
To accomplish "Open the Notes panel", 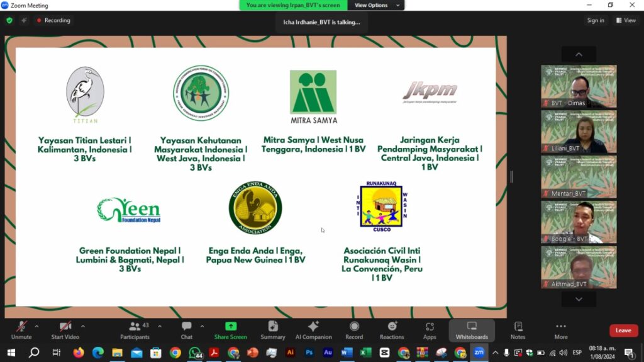I will coord(518,331).
